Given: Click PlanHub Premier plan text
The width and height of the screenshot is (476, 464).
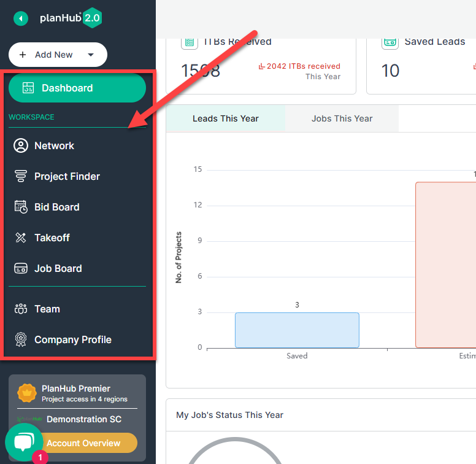Looking at the screenshot, I should point(76,389).
